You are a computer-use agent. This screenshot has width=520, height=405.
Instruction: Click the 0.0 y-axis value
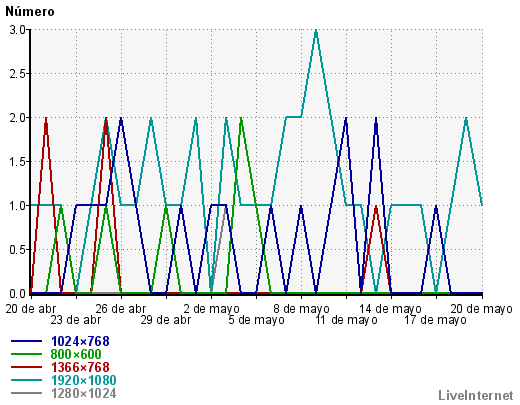click(x=18, y=294)
